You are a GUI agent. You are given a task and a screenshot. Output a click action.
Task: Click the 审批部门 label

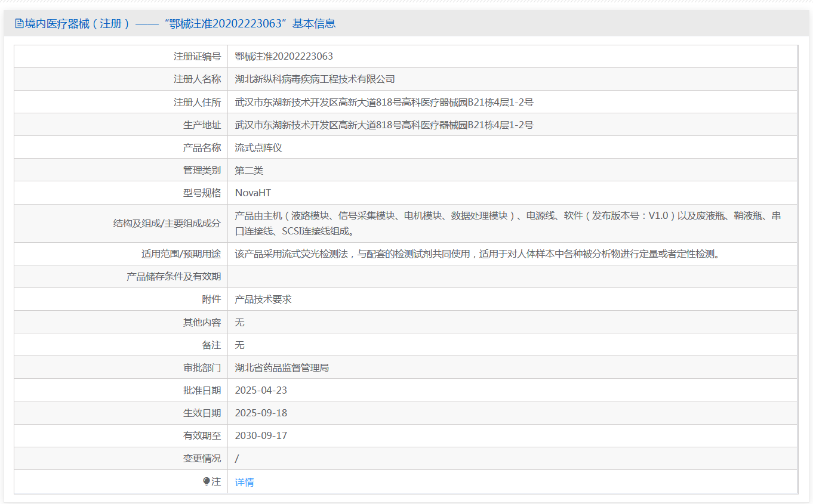202,367
